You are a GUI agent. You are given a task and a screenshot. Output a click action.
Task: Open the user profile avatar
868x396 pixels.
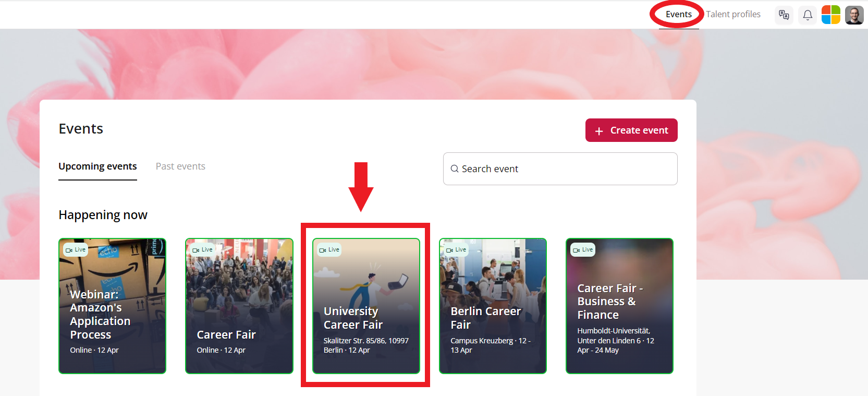(x=854, y=15)
